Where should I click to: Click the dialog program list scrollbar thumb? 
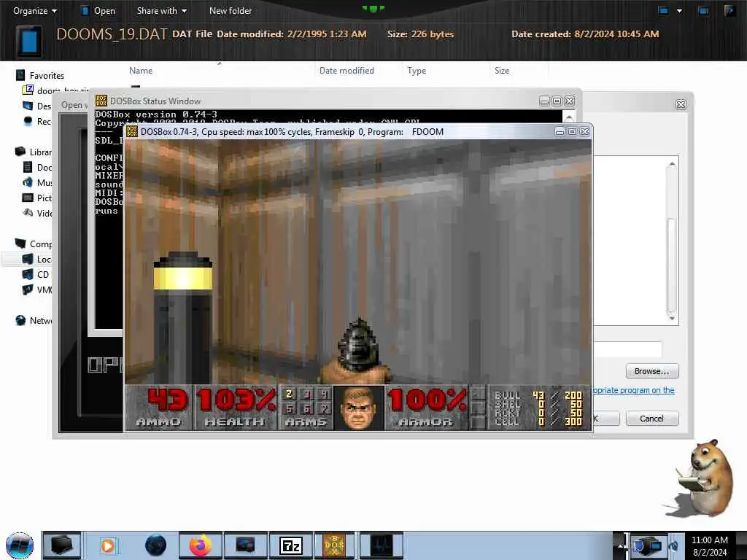click(671, 265)
